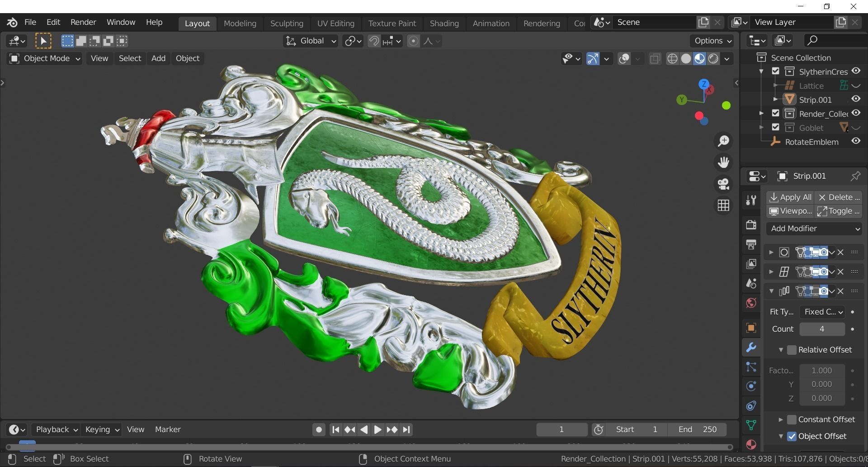Switch perspective/orthographic grid icon
This screenshot has width=868, height=467.
click(x=723, y=205)
